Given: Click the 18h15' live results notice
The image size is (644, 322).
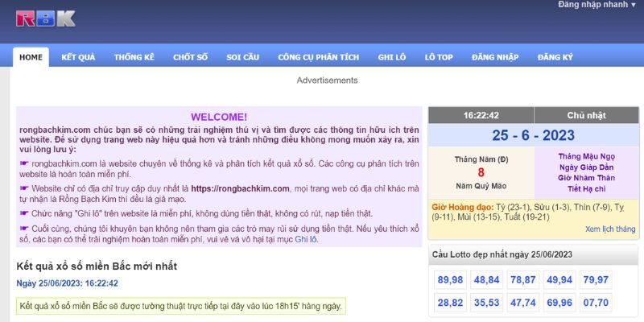Looking at the screenshot, I should pyautogui.click(x=180, y=306).
